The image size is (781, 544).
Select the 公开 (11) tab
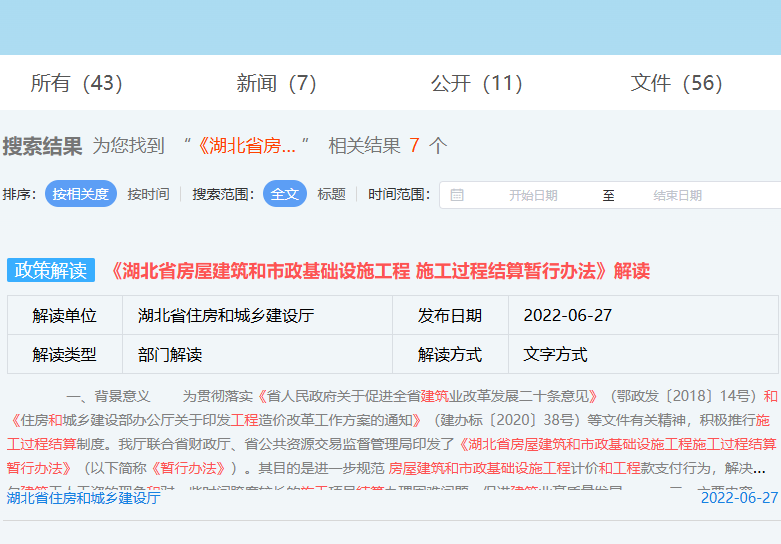pyautogui.click(x=476, y=83)
